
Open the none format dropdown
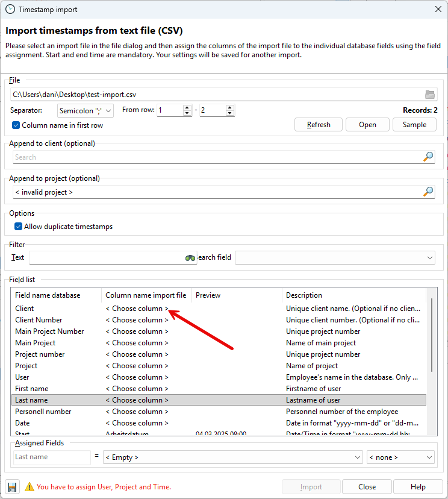400,457
